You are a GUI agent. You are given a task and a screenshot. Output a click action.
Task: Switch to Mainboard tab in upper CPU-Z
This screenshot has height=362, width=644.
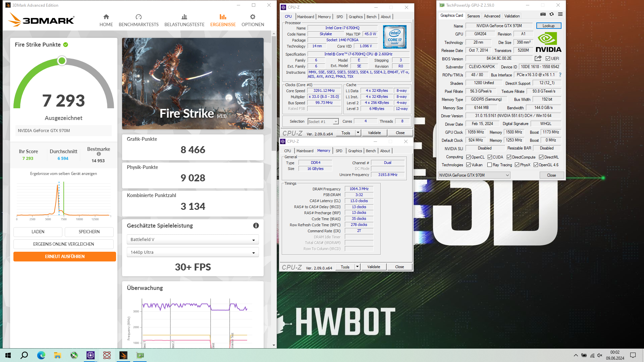(305, 17)
